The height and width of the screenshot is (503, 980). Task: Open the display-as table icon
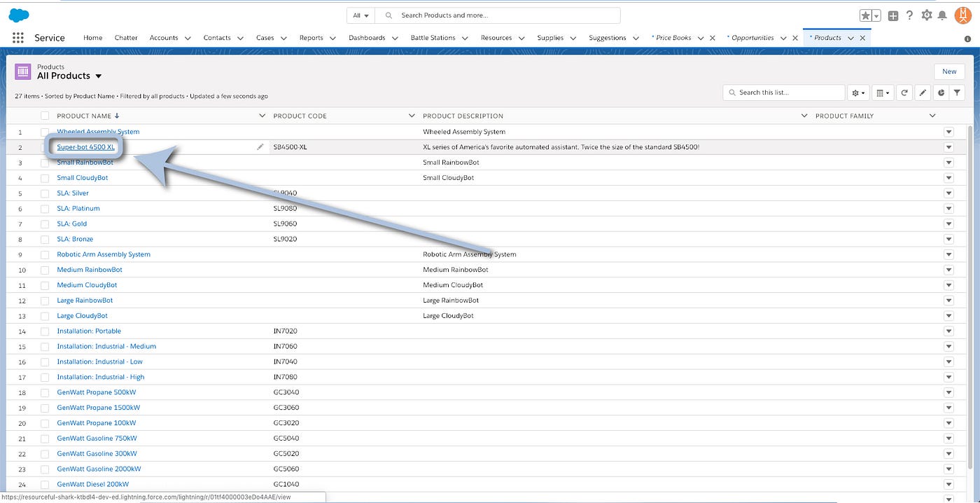(x=882, y=92)
